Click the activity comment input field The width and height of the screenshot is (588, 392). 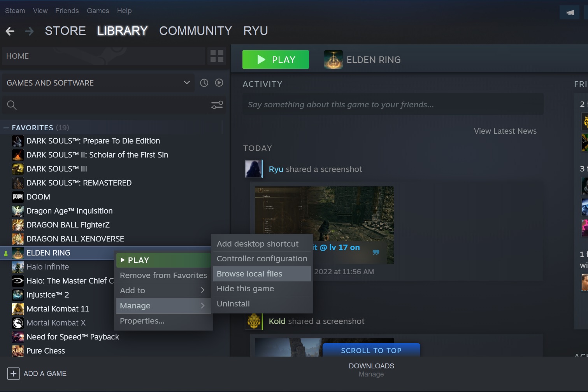[393, 104]
